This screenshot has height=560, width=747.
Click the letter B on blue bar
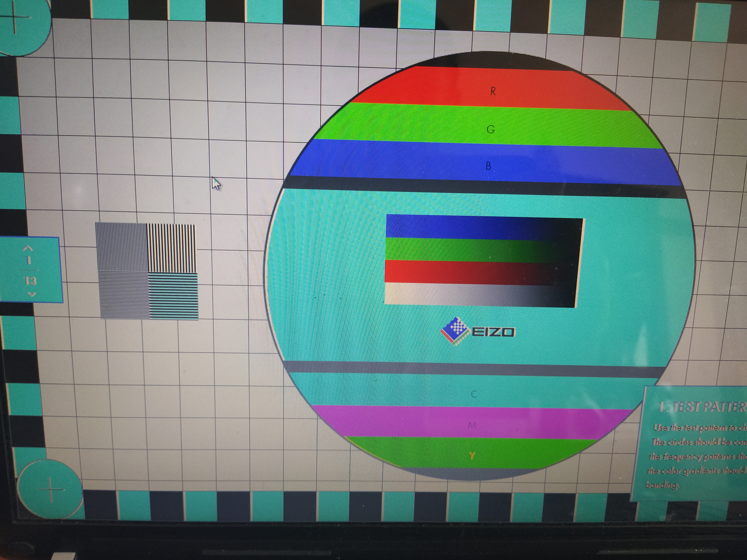click(488, 166)
